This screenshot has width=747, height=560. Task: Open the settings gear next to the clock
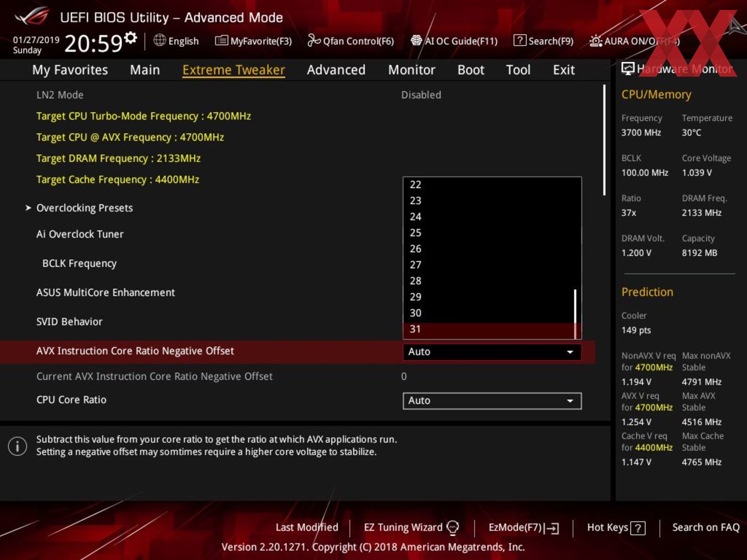pyautogui.click(x=131, y=37)
